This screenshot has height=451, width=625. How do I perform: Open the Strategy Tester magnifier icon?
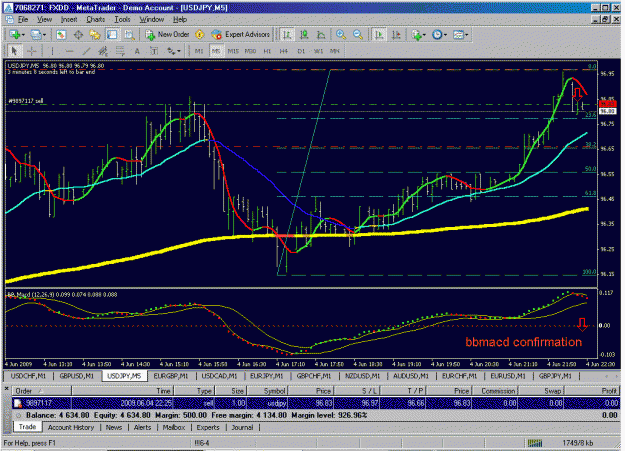coord(129,35)
